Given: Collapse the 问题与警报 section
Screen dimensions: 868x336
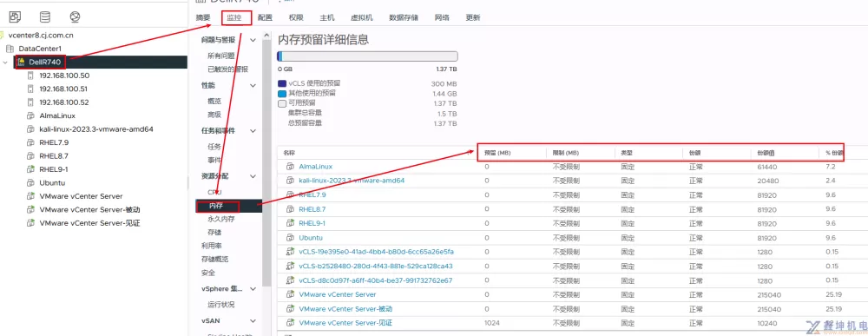Looking at the screenshot, I should pos(253,40).
